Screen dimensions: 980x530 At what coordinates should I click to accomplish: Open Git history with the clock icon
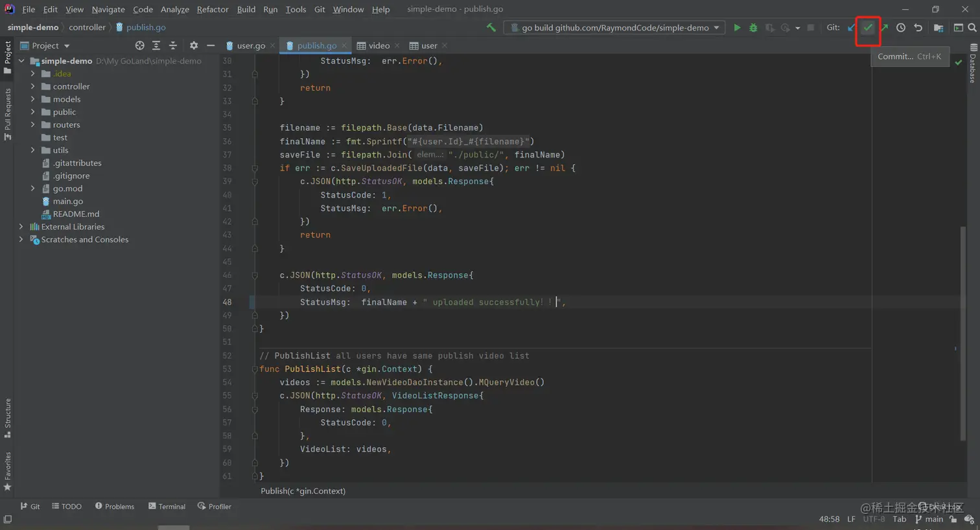click(x=901, y=28)
